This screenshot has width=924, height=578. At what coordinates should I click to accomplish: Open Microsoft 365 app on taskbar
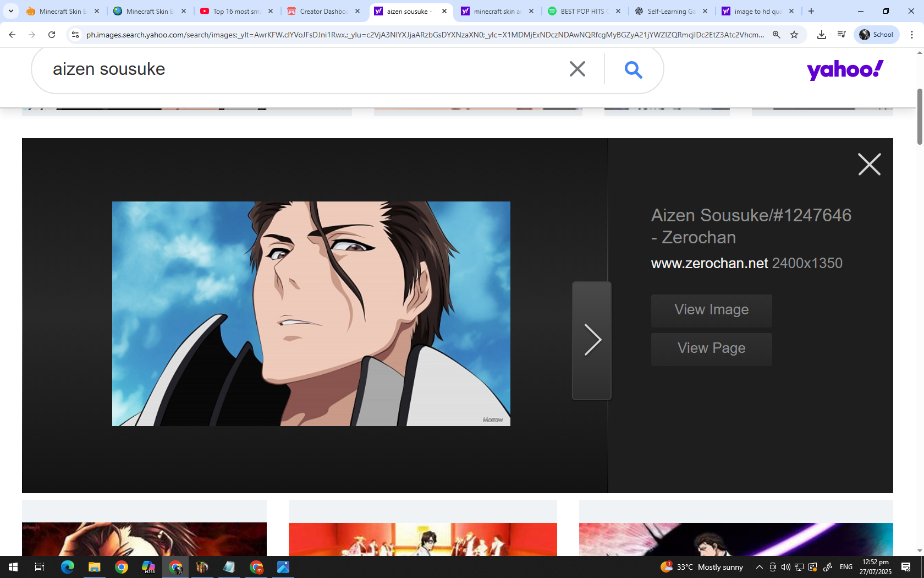[148, 567]
